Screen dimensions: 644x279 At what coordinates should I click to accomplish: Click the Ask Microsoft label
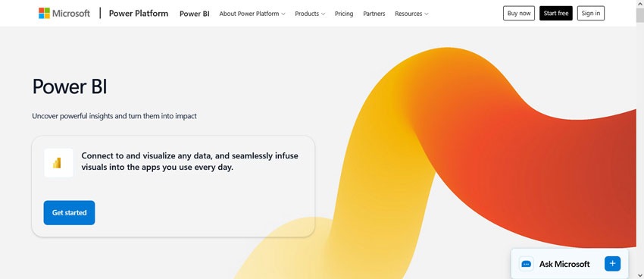point(564,264)
